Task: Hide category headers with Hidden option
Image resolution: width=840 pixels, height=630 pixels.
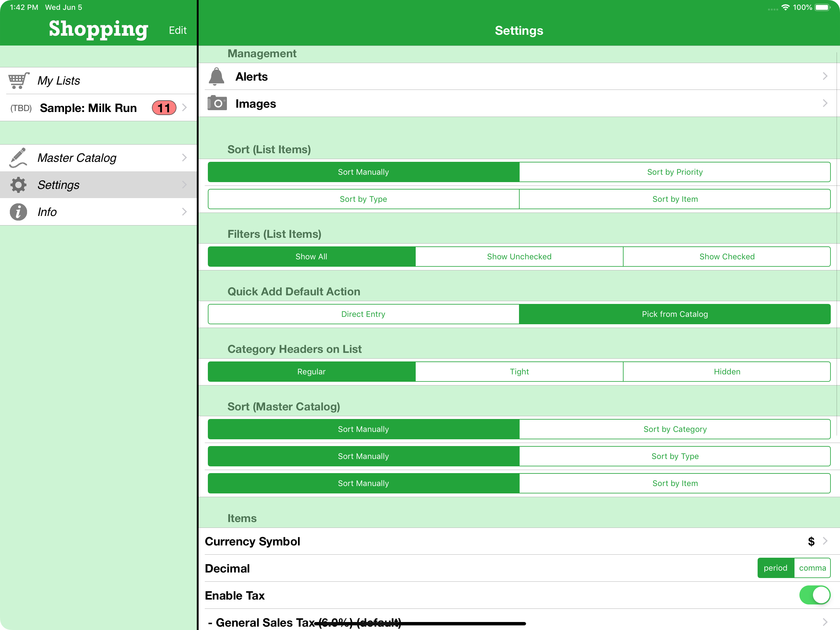Action: [727, 371]
